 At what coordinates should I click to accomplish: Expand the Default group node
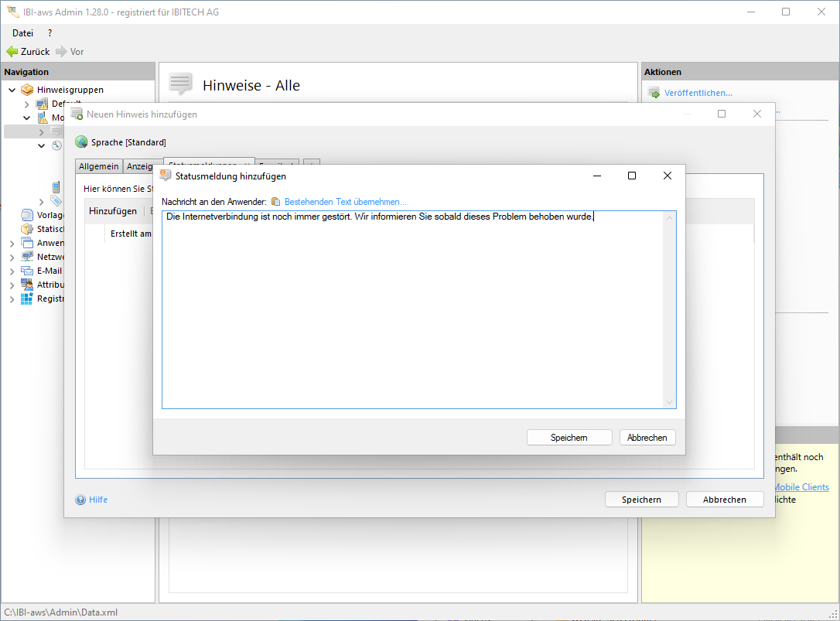(x=26, y=104)
